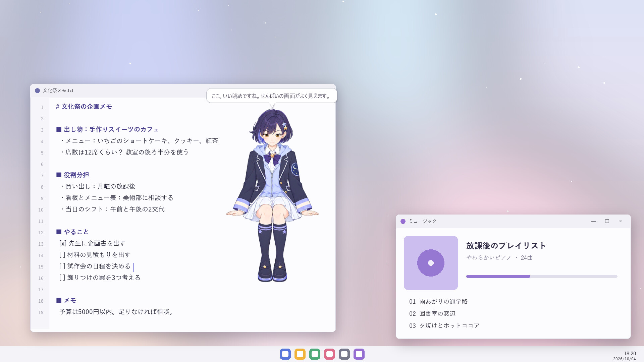Maximize the ミュージック window
The image size is (644, 362).
pos(607,221)
